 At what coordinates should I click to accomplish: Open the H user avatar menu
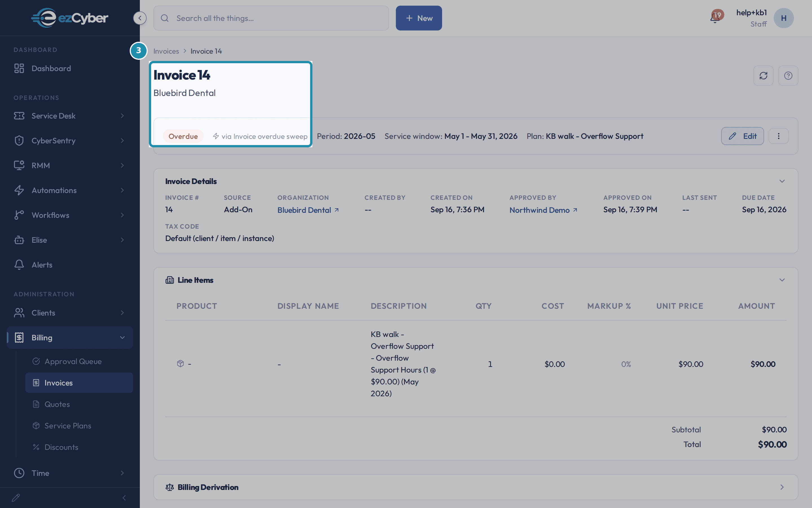(784, 18)
